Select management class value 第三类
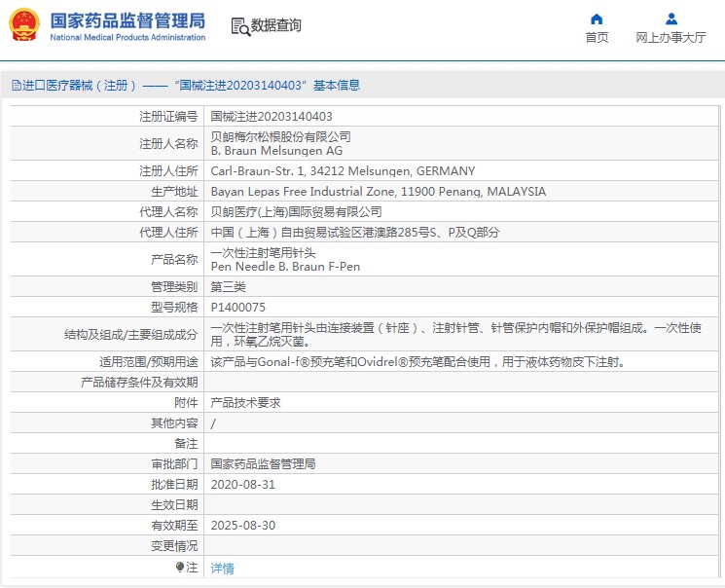The width and height of the screenshot is (725, 588). [x=229, y=287]
